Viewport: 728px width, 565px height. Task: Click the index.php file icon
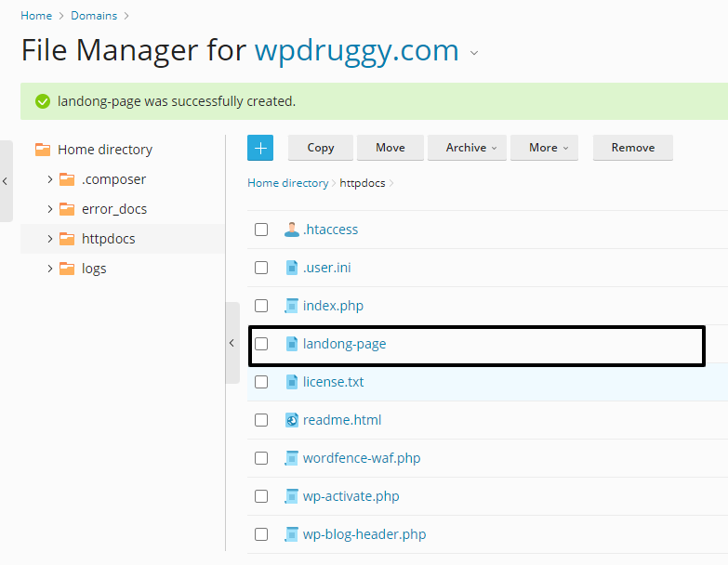291,306
